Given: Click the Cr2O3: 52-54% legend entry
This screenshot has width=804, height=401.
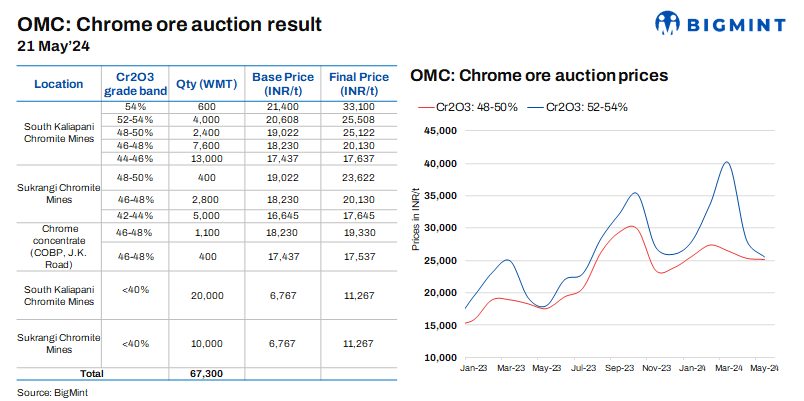Looking at the screenshot, I should (x=585, y=106).
